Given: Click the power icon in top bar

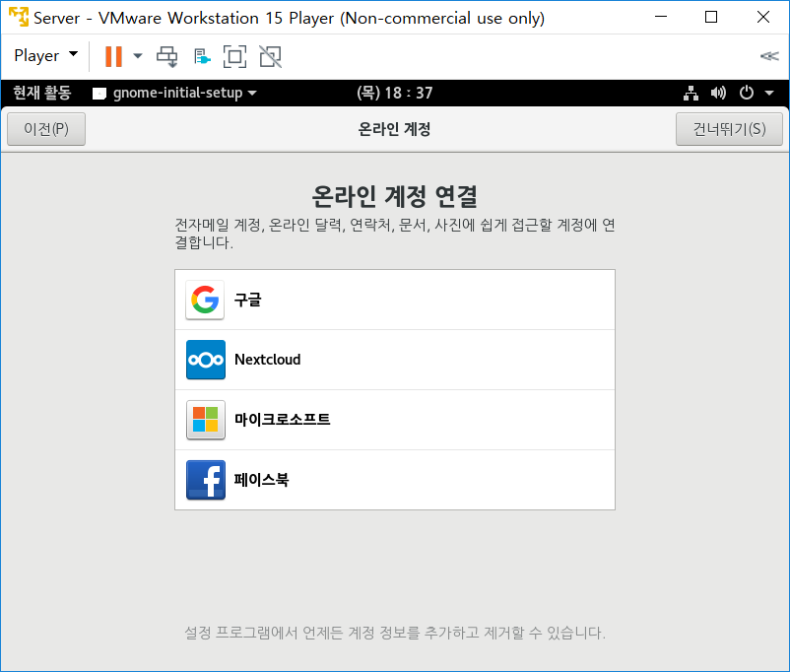Looking at the screenshot, I should [x=747, y=93].
